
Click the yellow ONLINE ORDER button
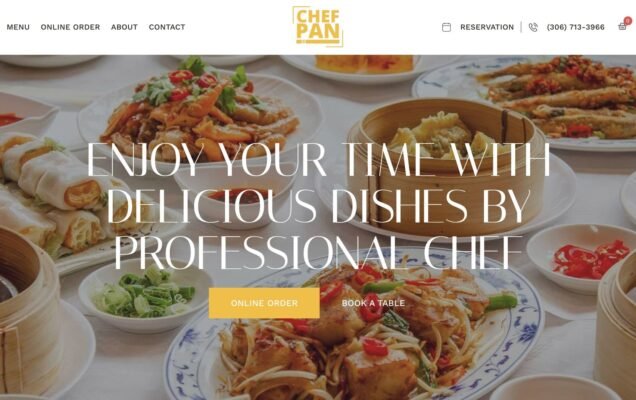pos(264,303)
